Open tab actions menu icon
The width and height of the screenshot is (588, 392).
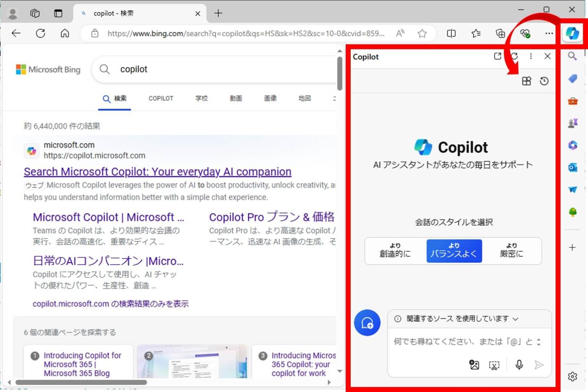click(58, 13)
